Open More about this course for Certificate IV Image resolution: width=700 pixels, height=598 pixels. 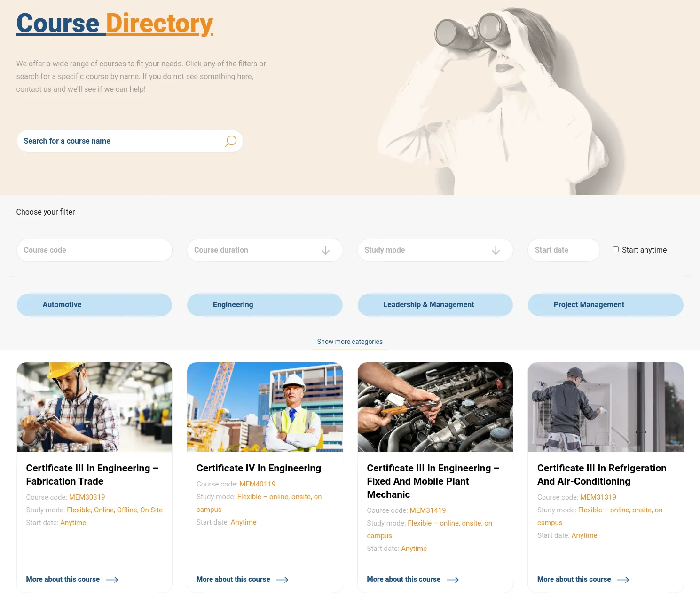click(x=234, y=579)
